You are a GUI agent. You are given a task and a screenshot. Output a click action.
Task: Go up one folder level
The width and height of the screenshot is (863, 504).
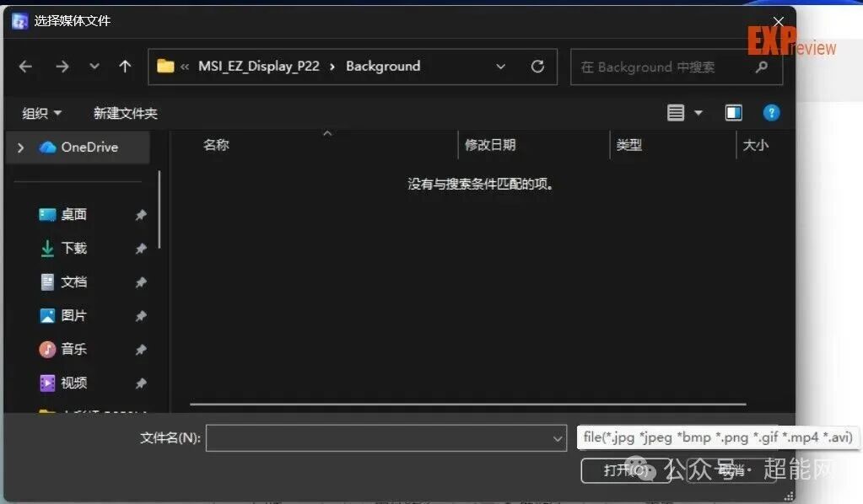[x=125, y=67]
